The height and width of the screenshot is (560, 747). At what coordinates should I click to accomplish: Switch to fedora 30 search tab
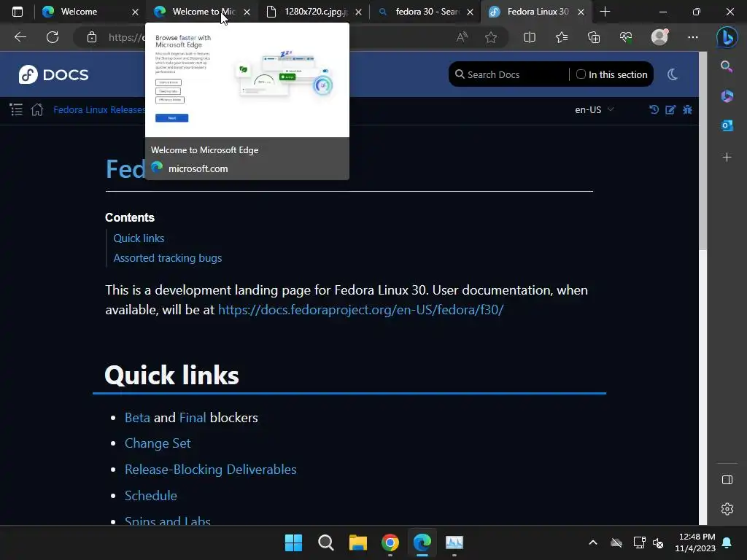[426, 12]
